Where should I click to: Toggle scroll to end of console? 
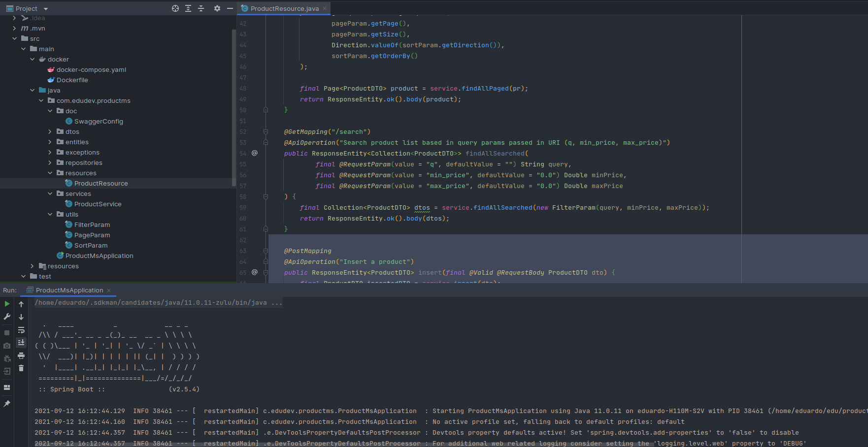point(21,343)
